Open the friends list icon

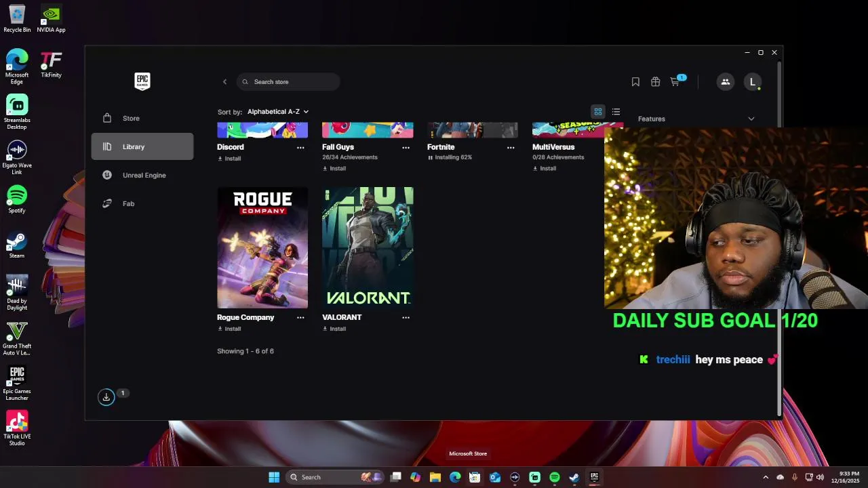pos(725,82)
